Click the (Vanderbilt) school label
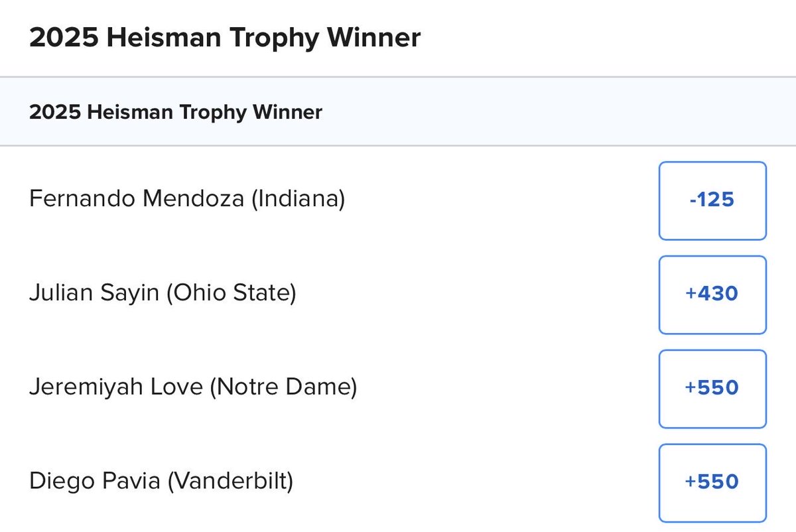 pyautogui.click(x=230, y=482)
